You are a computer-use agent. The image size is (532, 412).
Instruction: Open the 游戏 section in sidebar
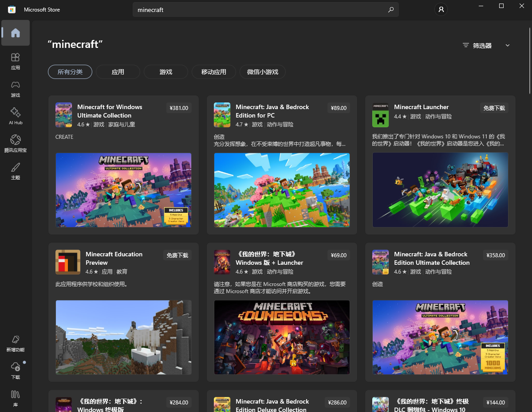coord(15,89)
